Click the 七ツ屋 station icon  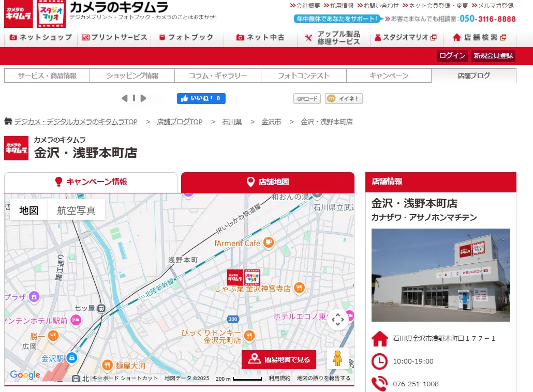(101, 308)
